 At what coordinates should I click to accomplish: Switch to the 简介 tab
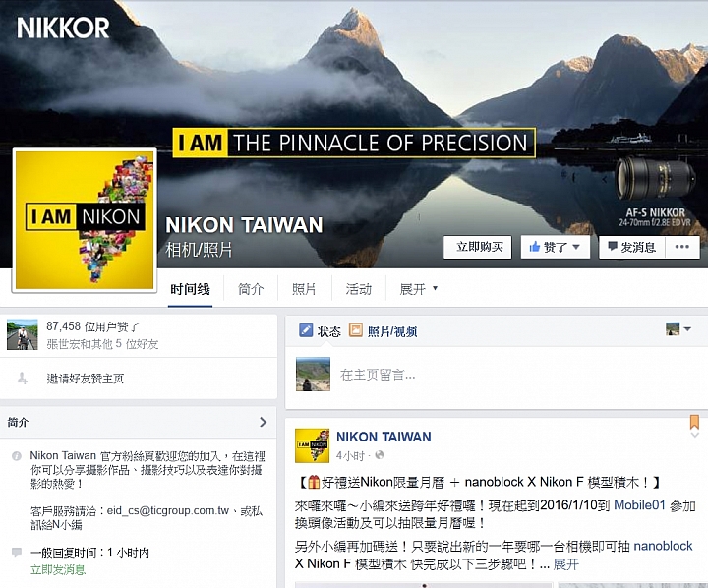[x=251, y=288]
